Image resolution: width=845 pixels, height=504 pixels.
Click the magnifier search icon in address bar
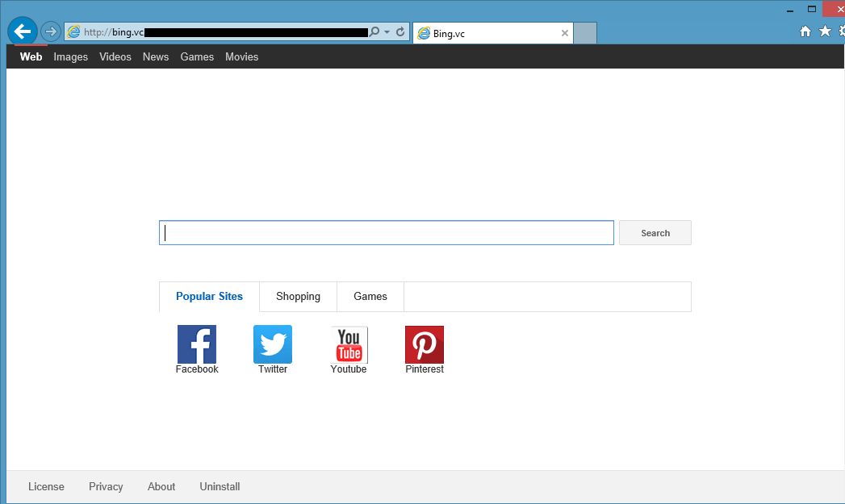click(374, 31)
